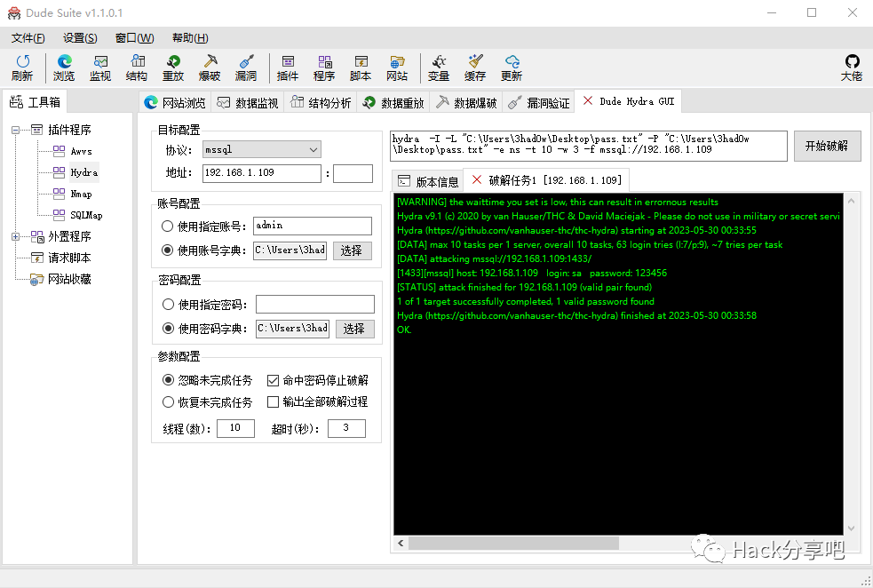Click the 插件 plugins toolbar icon
The height and width of the screenshot is (588, 873).
288,68
